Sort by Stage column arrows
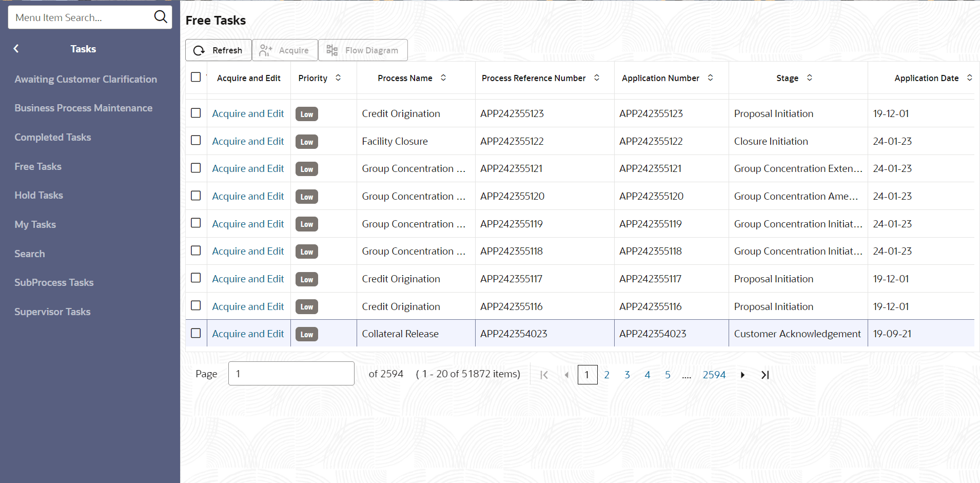The width and height of the screenshot is (980, 483). [810, 78]
